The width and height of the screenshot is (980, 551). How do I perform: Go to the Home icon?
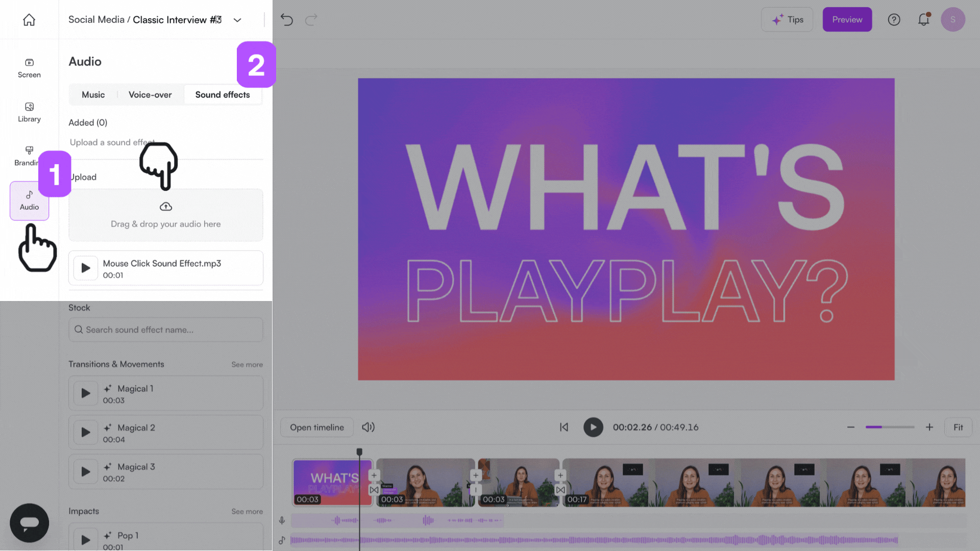[x=29, y=20]
